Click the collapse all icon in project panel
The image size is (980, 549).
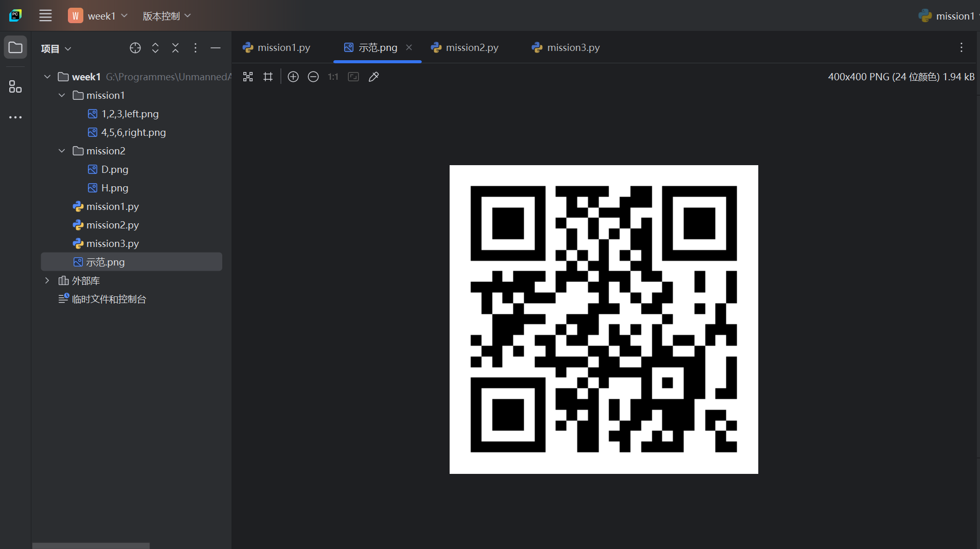pos(175,48)
